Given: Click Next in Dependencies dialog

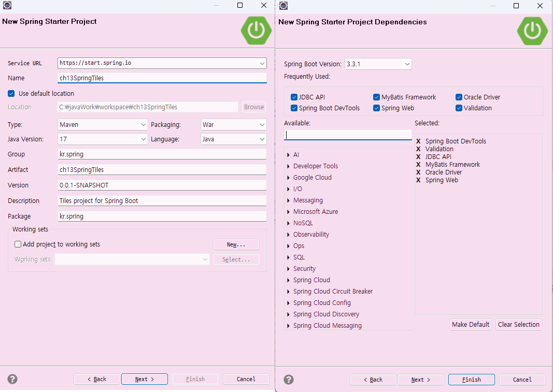Looking at the screenshot, I should point(421,379).
